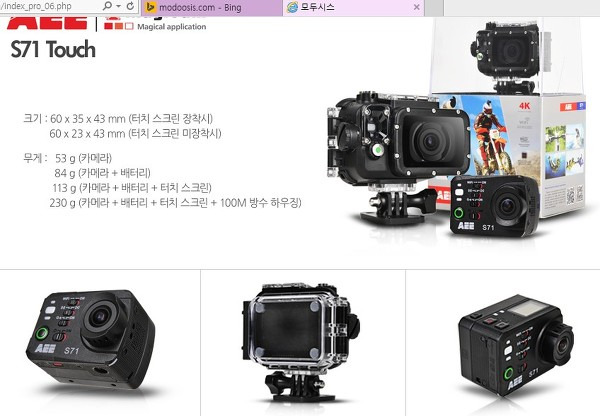The image size is (600, 416).
Task: Click the Internet Explorer favicon on 모두시스 tab
Action: (x=292, y=7)
